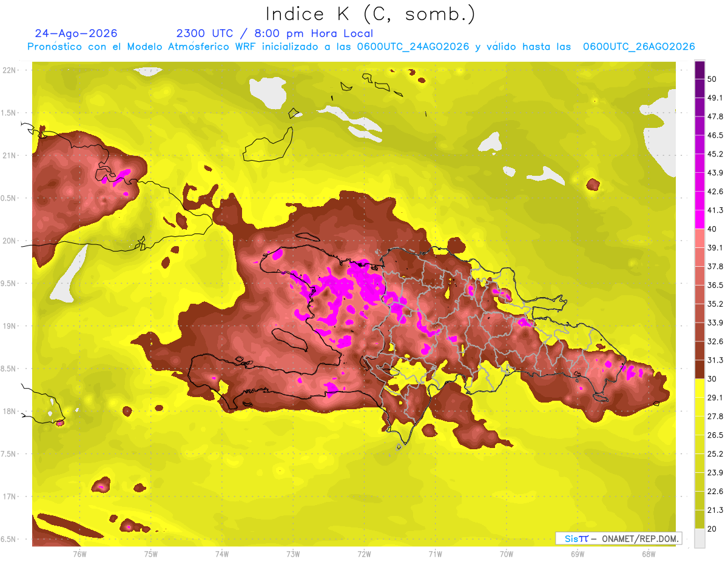Click the colorbar value 37.8
The width and height of the screenshot is (728, 562).
click(x=715, y=266)
